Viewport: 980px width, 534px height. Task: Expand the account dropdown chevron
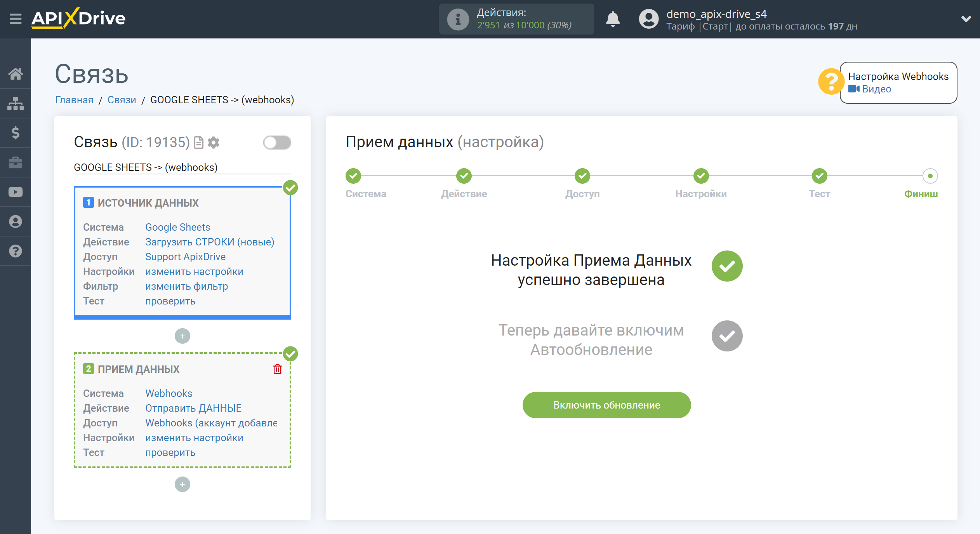click(x=966, y=19)
